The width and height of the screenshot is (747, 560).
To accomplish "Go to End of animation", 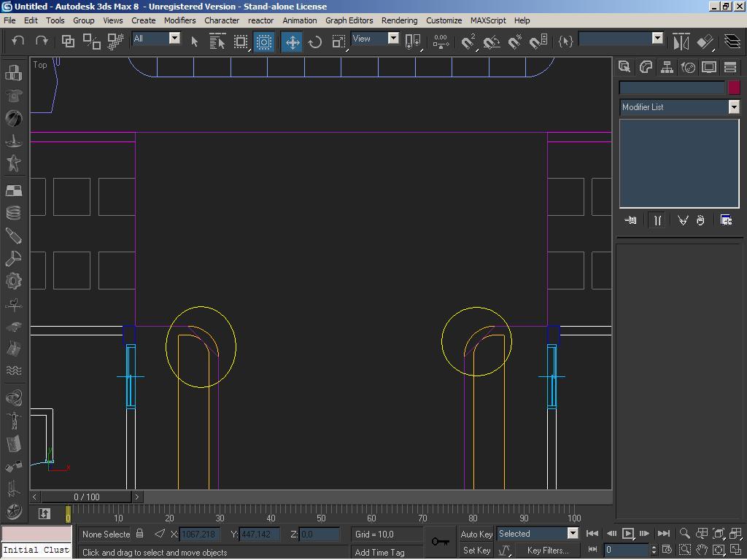I will (x=664, y=533).
